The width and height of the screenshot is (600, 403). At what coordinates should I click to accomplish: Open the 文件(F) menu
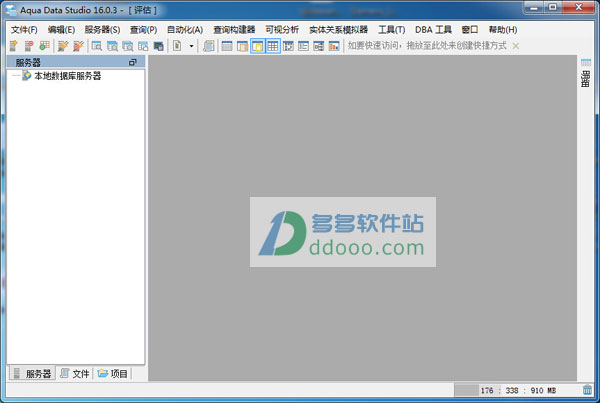[x=24, y=29]
